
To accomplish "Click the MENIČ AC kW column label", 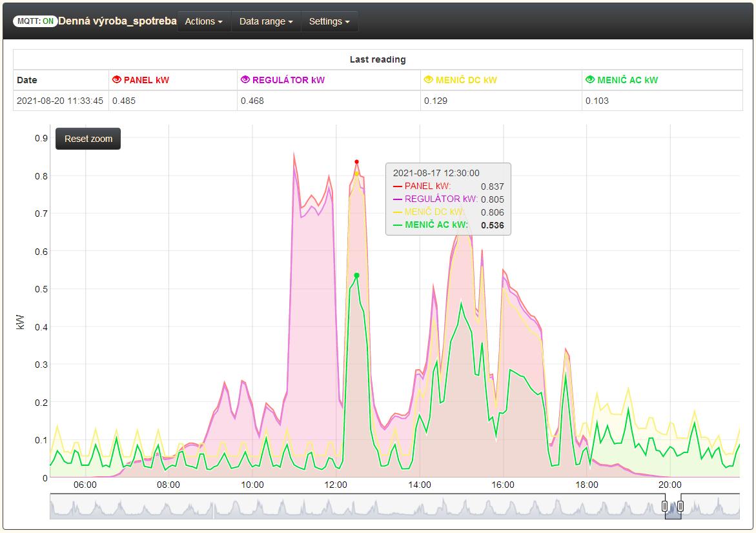I will [628, 80].
